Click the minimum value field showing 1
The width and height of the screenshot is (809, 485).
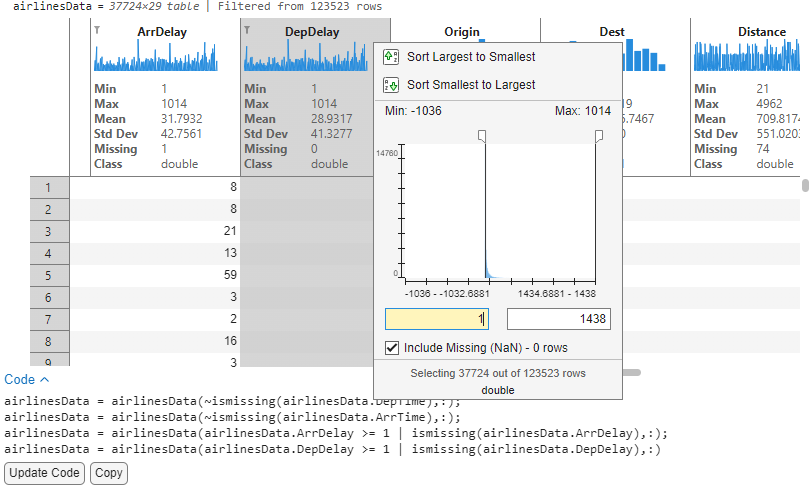click(x=436, y=319)
